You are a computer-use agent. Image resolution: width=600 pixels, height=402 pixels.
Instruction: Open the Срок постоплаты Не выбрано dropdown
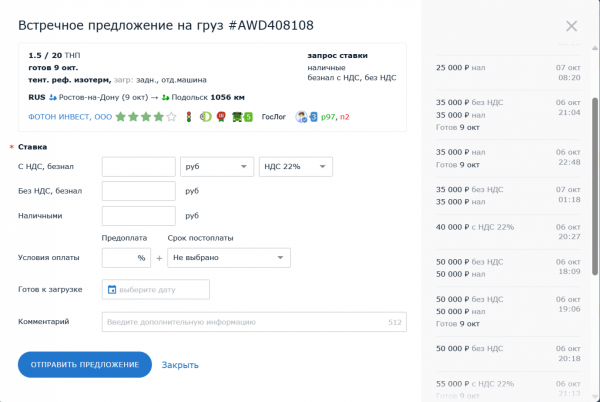(x=229, y=258)
